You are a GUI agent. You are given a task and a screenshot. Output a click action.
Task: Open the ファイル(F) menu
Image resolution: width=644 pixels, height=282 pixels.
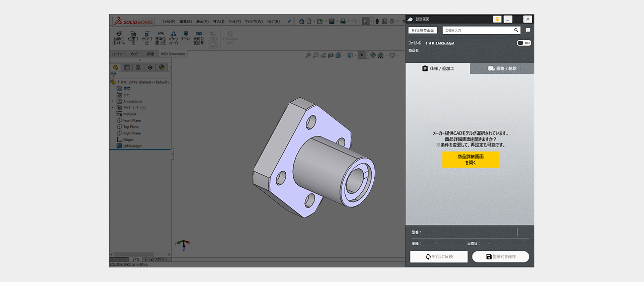click(x=169, y=21)
